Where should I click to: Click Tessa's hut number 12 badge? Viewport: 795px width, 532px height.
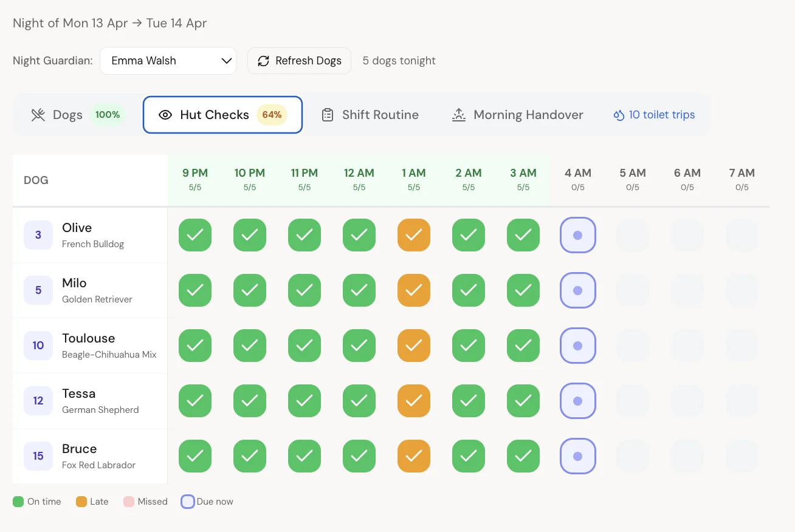tap(38, 401)
